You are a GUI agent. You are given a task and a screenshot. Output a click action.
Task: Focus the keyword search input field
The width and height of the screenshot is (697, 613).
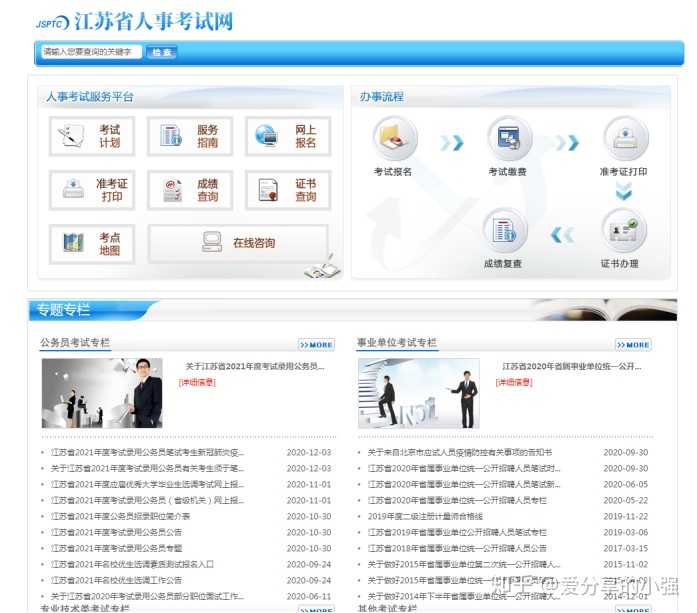[x=92, y=52]
